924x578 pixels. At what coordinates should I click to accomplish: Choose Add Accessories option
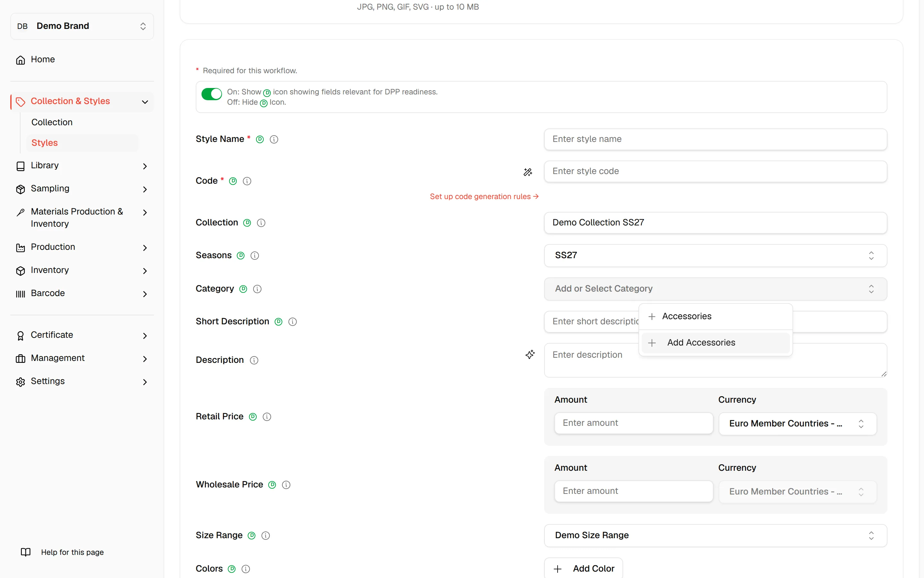pyautogui.click(x=715, y=343)
